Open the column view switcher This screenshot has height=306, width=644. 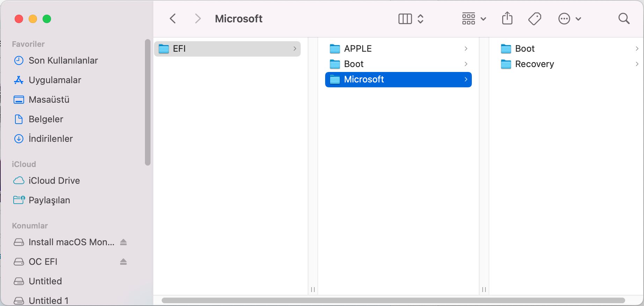(411, 19)
